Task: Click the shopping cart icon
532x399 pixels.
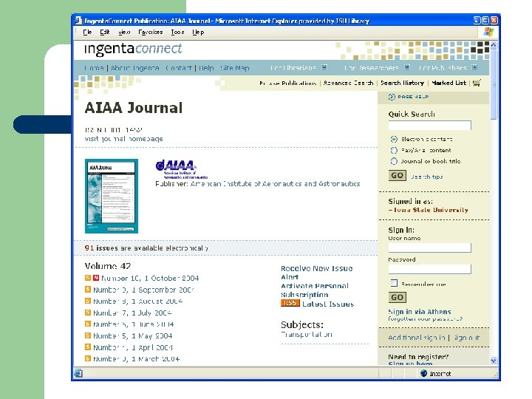Action: 477,83
